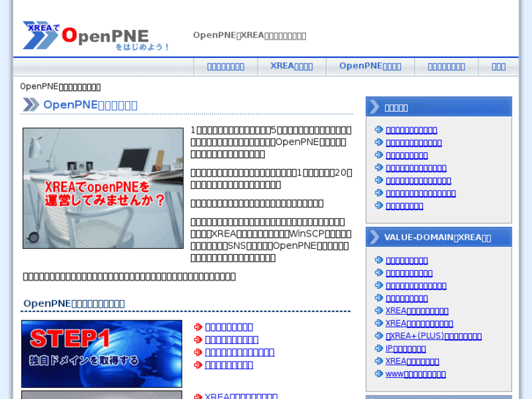Open the navigation tab right after OpenPNE
The image size is (532, 399).
446,66
